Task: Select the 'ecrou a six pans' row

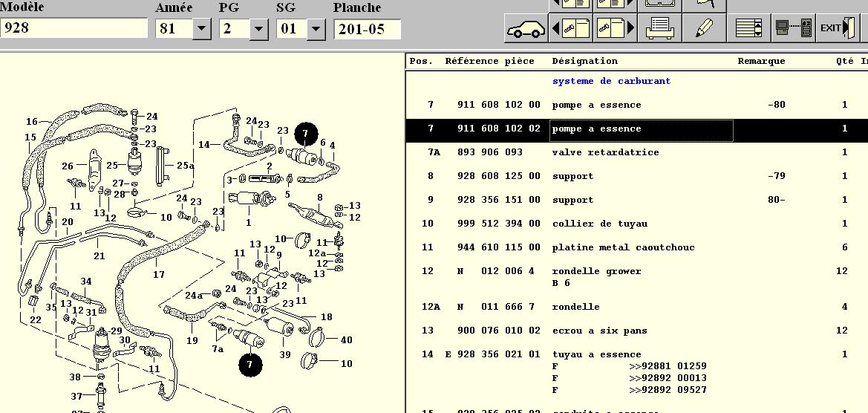Action: (636, 331)
